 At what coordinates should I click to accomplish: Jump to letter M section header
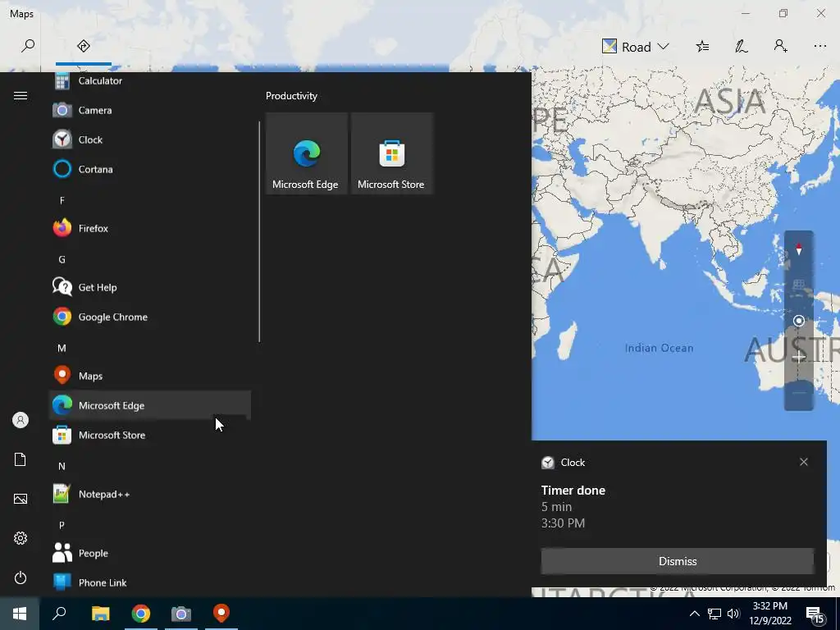pyautogui.click(x=62, y=348)
